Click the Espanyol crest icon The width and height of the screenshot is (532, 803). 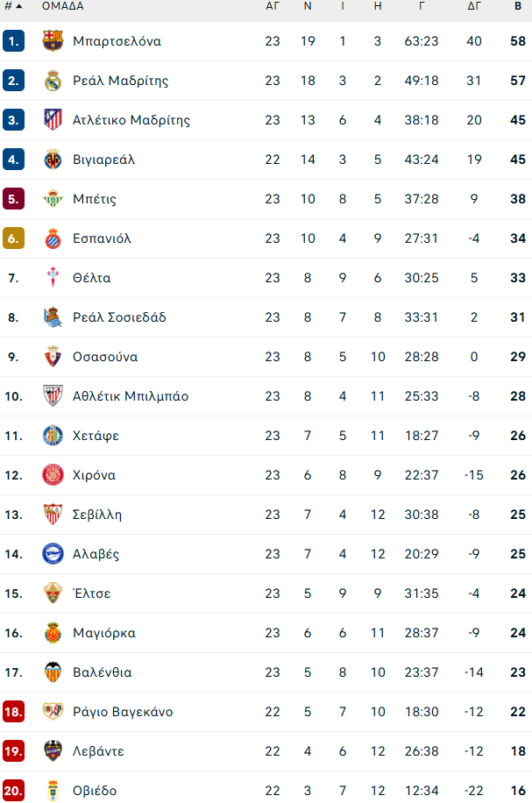[53, 238]
